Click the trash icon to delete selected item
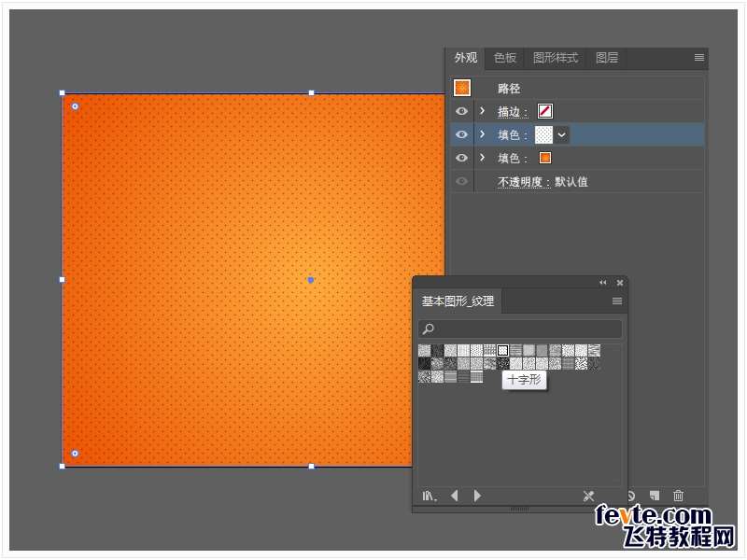This screenshot has width=747, height=560. click(x=679, y=496)
